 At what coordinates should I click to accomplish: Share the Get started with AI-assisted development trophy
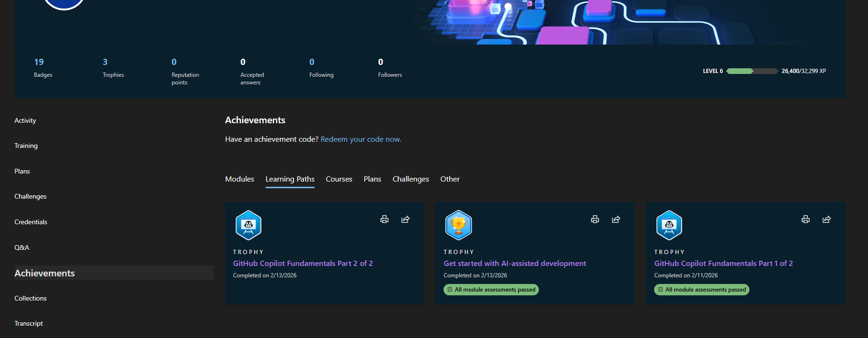616,219
